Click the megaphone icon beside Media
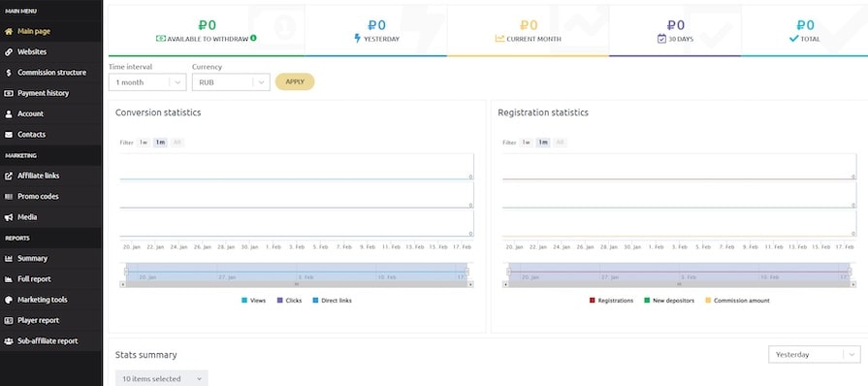This screenshot has height=386, width=868. 9,217
